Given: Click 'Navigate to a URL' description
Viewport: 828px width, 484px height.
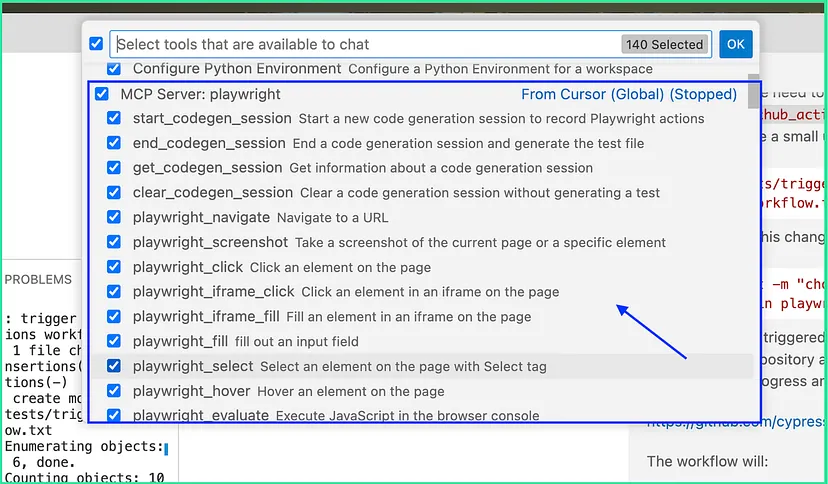Looking at the screenshot, I should pos(333,217).
